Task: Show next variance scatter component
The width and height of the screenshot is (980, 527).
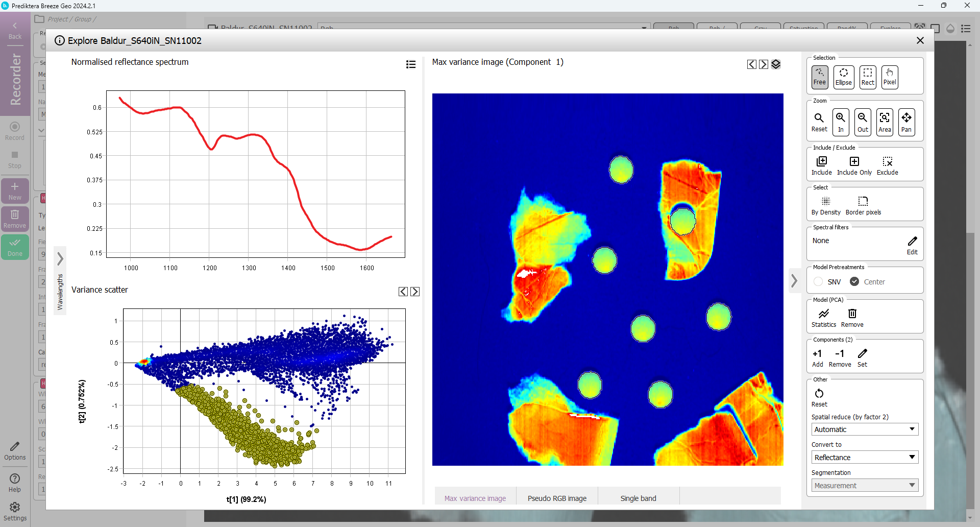Action: click(415, 292)
